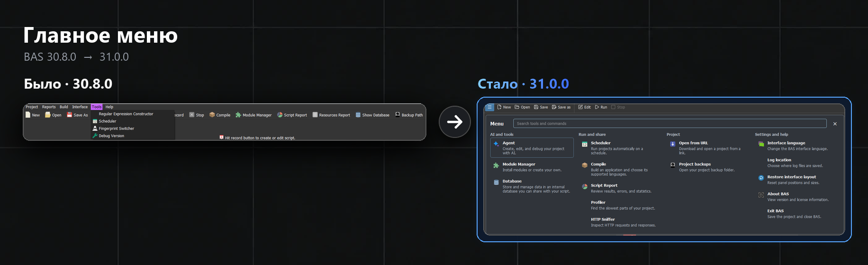Select Regular Expression Constructor from Tools dropdown
Viewport: 868px width, 265px height.
pyautogui.click(x=126, y=114)
